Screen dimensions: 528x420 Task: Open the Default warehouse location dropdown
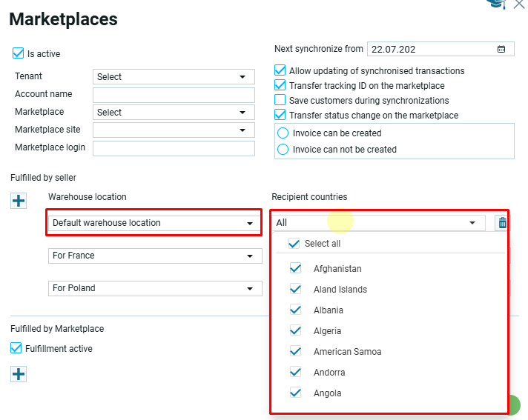154,223
